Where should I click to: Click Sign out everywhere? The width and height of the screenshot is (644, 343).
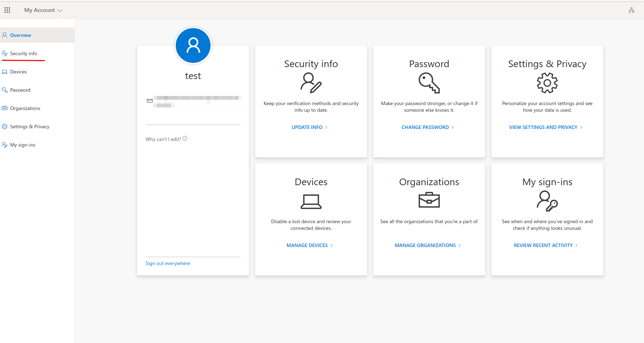pyautogui.click(x=168, y=263)
